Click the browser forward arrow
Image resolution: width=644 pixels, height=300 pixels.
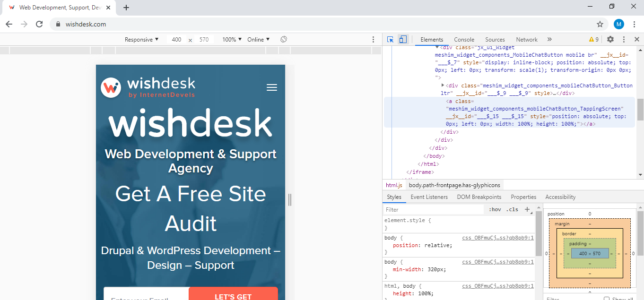pos(24,24)
